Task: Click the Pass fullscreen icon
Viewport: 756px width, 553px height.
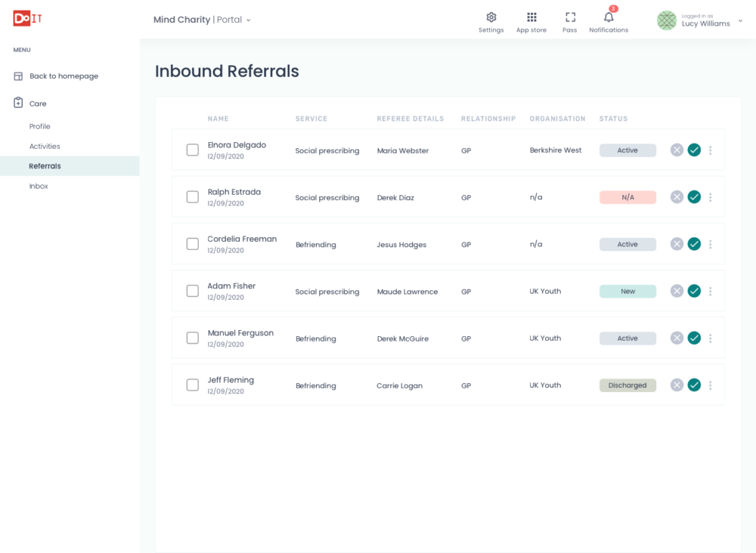Action: [570, 17]
